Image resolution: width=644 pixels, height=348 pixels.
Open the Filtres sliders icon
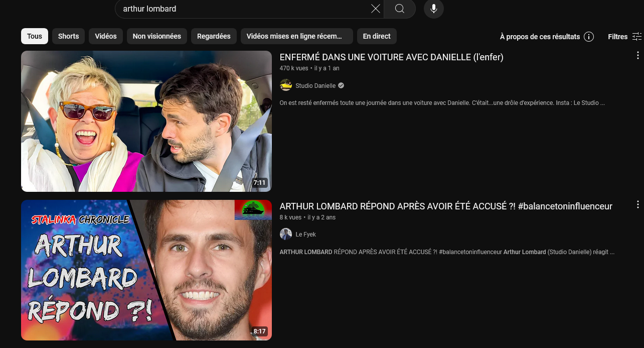636,37
